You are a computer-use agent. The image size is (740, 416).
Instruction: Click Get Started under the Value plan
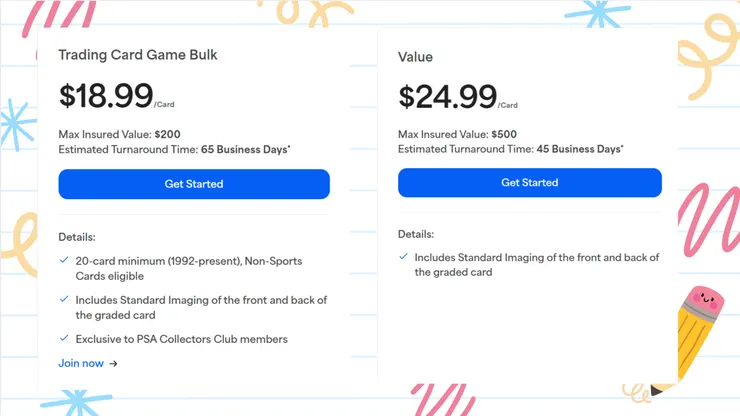(529, 183)
